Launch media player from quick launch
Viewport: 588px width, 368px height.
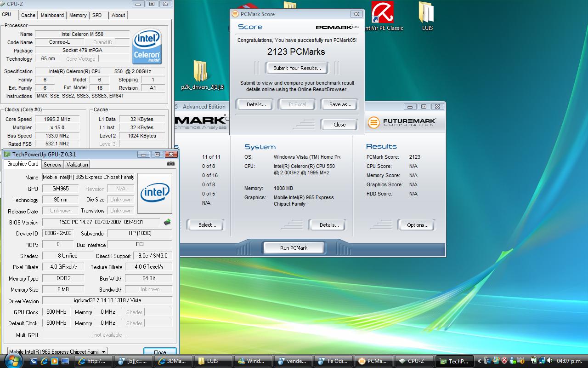coord(55,361)
